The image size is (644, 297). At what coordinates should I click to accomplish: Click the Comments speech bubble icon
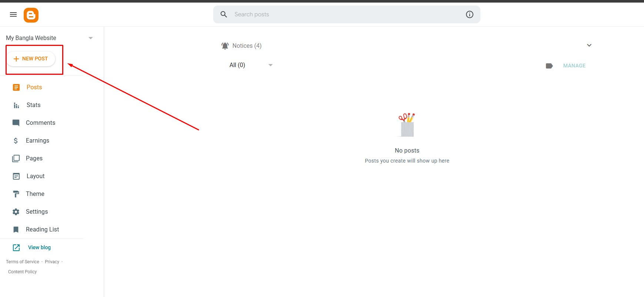coord(16,123)
